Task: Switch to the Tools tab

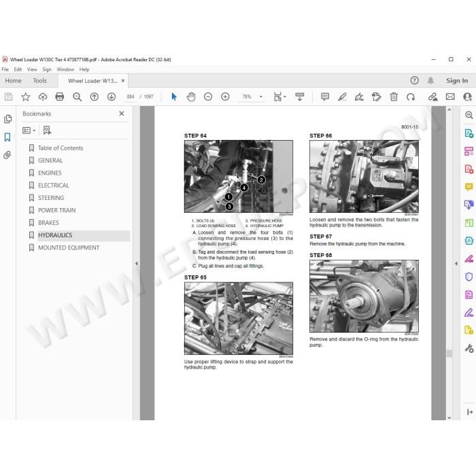Action: point(39,81)
